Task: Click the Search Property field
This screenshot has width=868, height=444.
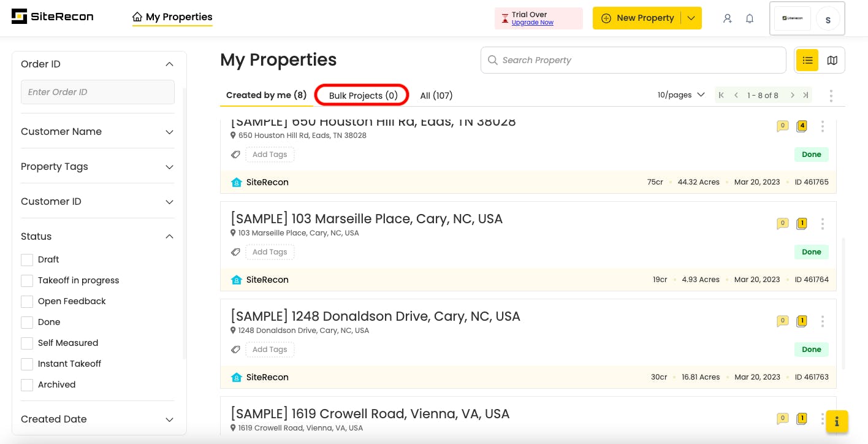Action: (x=633, y=60)
